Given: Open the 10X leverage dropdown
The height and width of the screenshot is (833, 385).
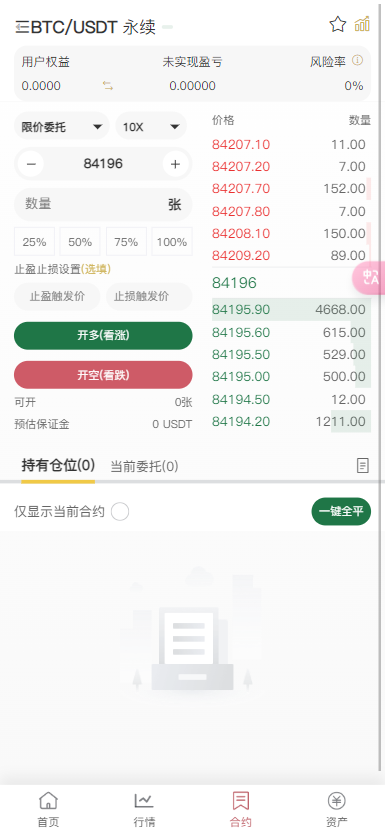Looking at the screenshot, I should pyautogui.click(x=151, y=126).
